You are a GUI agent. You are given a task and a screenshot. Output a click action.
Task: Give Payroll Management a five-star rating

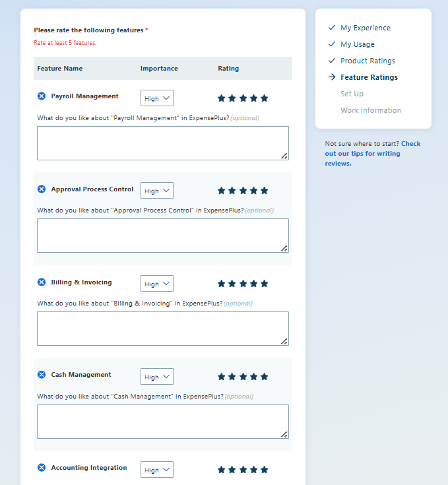click(265, 98)
